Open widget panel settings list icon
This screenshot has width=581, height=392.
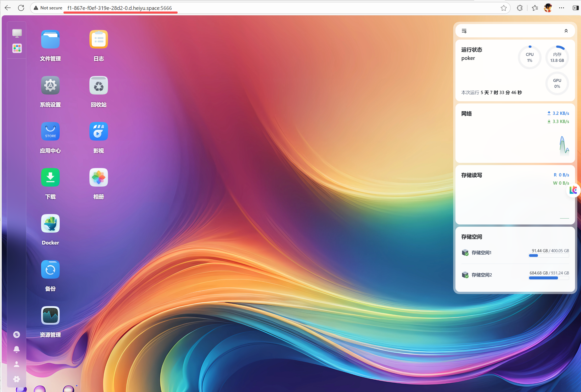coord(464,31)
